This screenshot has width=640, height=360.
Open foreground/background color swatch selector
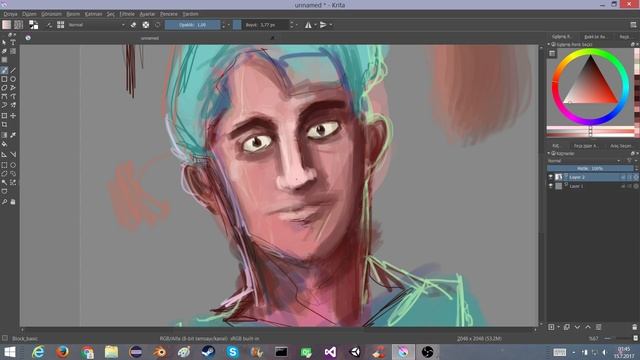33,25
